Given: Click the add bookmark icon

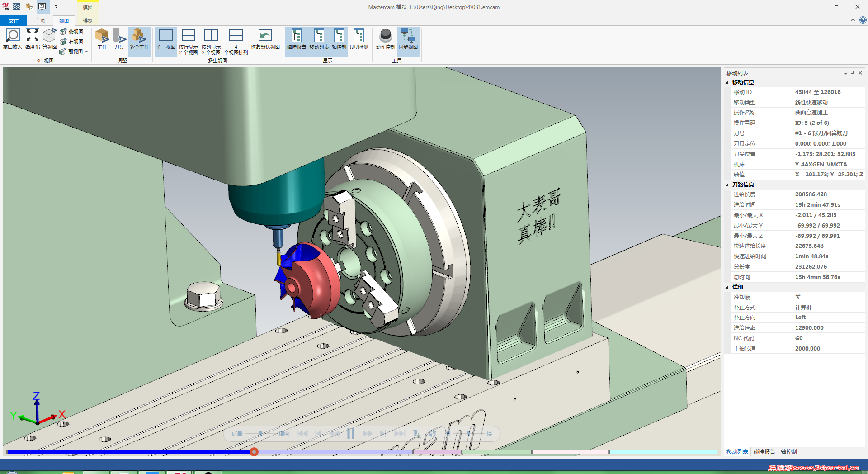Looking at the screenshot, I should click(416, 434).
